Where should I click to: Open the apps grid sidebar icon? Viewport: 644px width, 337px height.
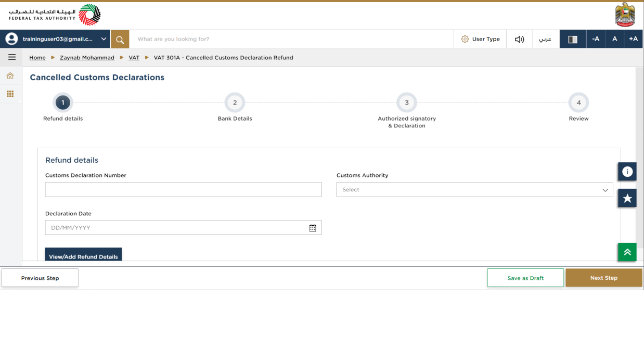(10, 94)
